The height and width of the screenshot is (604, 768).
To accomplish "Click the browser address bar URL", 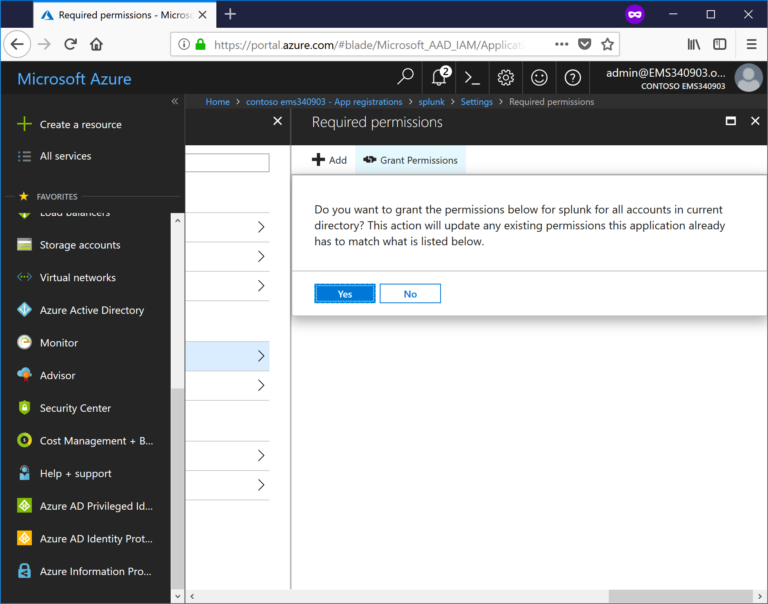I will tap(367, 45).
